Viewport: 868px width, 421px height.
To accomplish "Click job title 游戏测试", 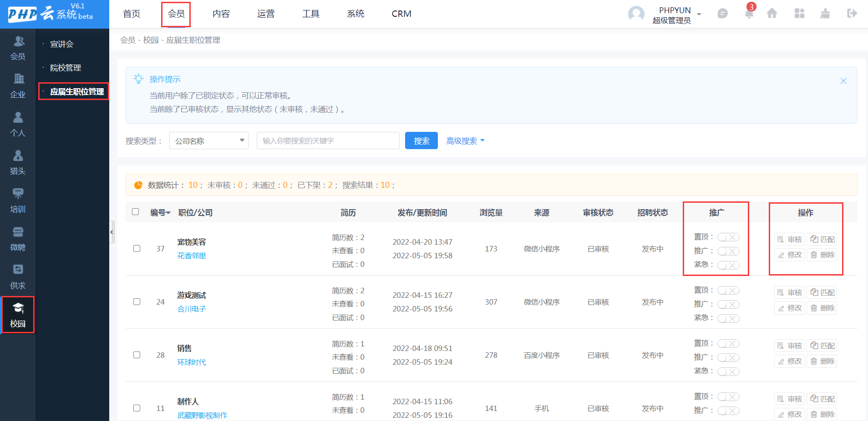I will [191, 295].
